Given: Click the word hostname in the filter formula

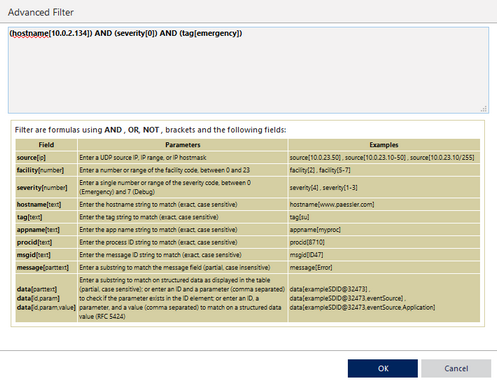Looking at the screenshot, I should tap(30, 33).
